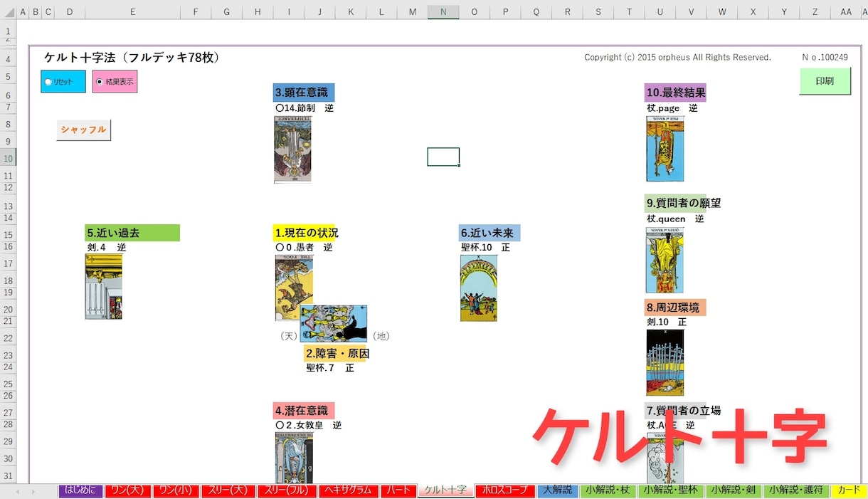
Task: Click the 8.周辺環境 orange heading
Action: point(675,308)
